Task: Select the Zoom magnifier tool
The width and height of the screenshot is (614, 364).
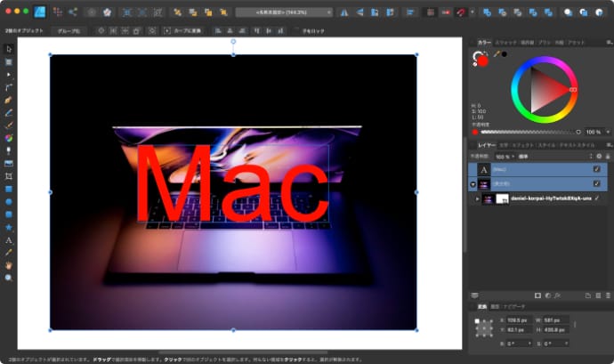Action: pos(9,278)
